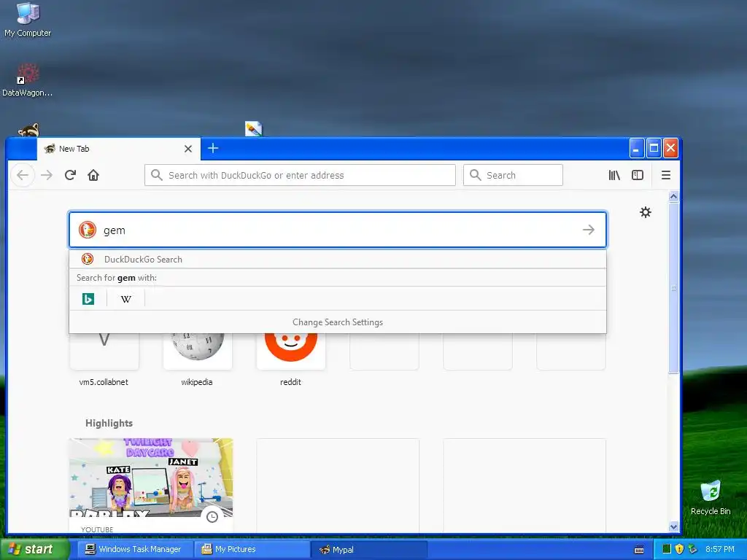The width and height of the screenshot is (747, 560).
Task: Choose the DuckDuckGo Search suggestion
Action: (338, 260)
